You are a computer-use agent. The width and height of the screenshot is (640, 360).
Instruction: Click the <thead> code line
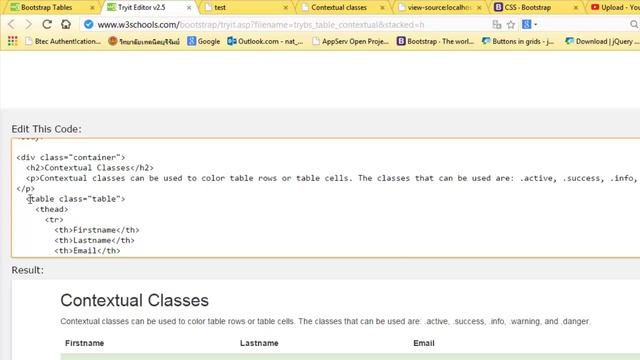pyautogui.click(x=52, y=209)
